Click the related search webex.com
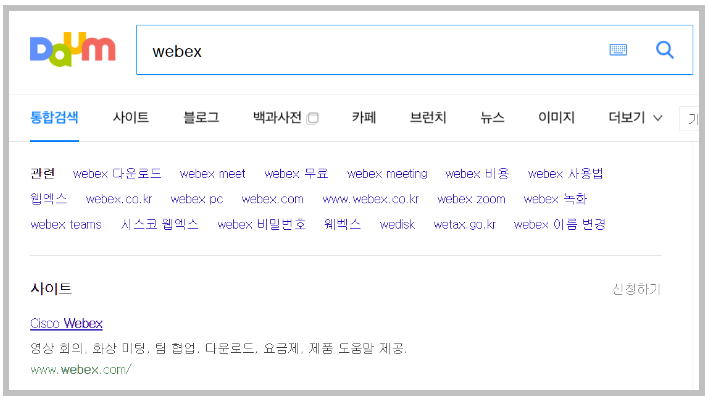 pos(272,199)
